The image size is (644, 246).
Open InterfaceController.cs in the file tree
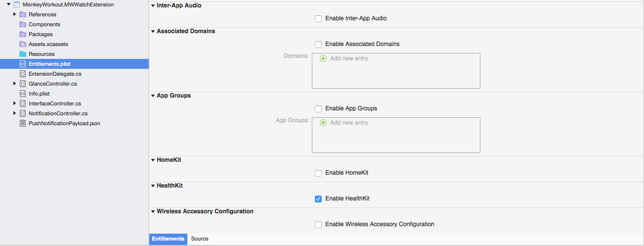(x=55, y=103)
